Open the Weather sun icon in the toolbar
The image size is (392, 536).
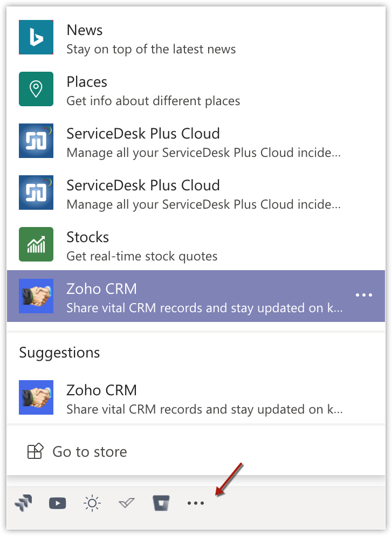92,503
